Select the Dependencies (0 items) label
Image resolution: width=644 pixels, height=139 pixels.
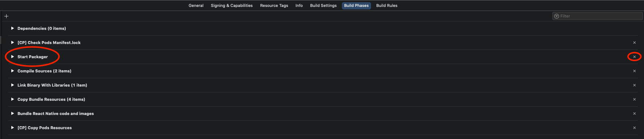click(x=42, y=28)
